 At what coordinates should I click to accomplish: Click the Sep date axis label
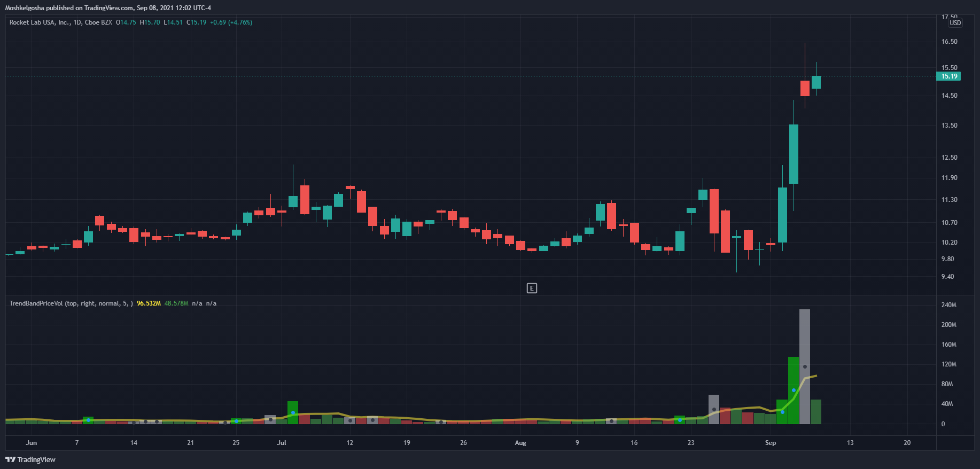point(771,443)
